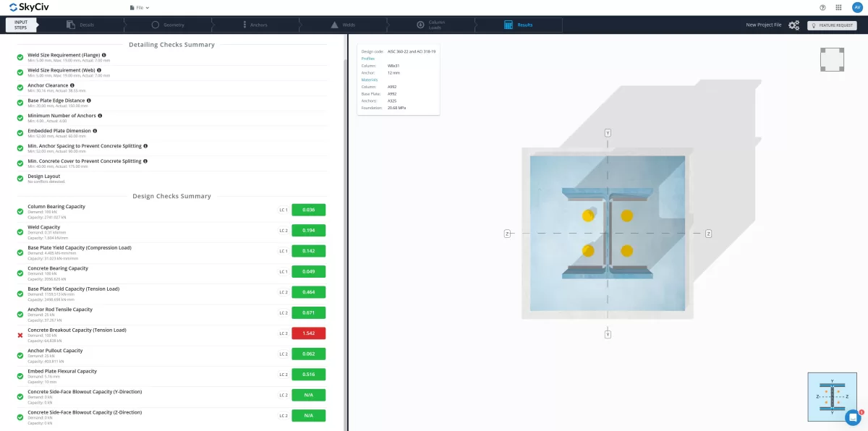
Task: Click the cross-section thumbnail in the corner
Action: tap(832, 397)
